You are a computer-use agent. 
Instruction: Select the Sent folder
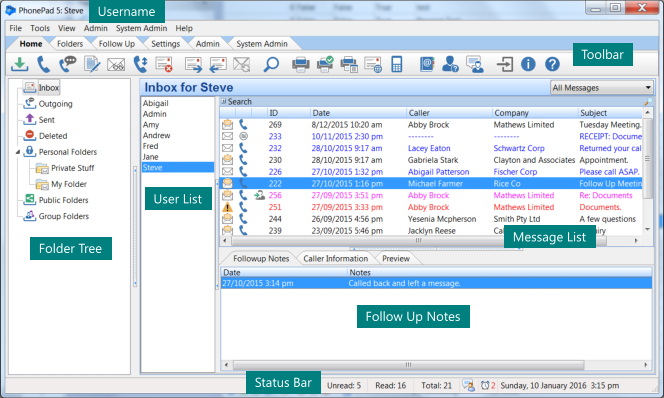47,120
